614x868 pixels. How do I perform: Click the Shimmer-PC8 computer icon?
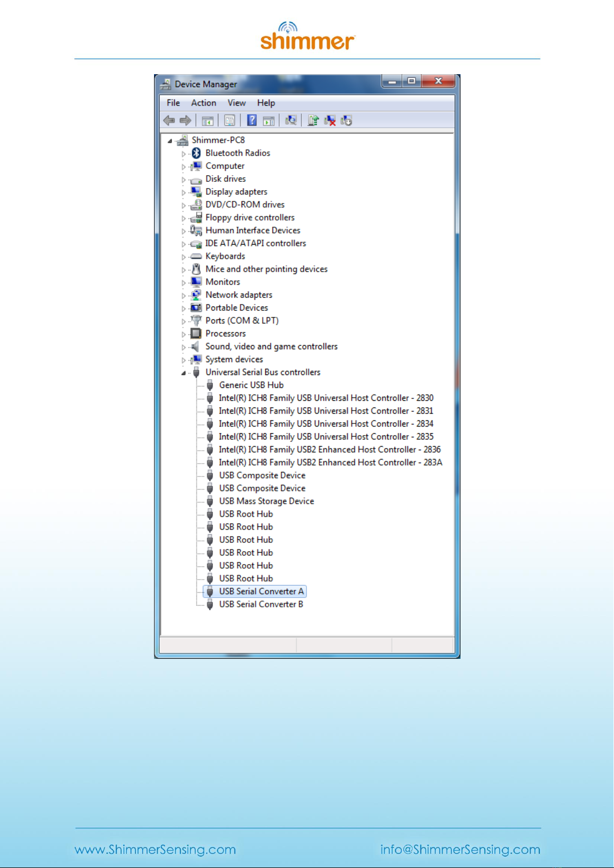182,140
